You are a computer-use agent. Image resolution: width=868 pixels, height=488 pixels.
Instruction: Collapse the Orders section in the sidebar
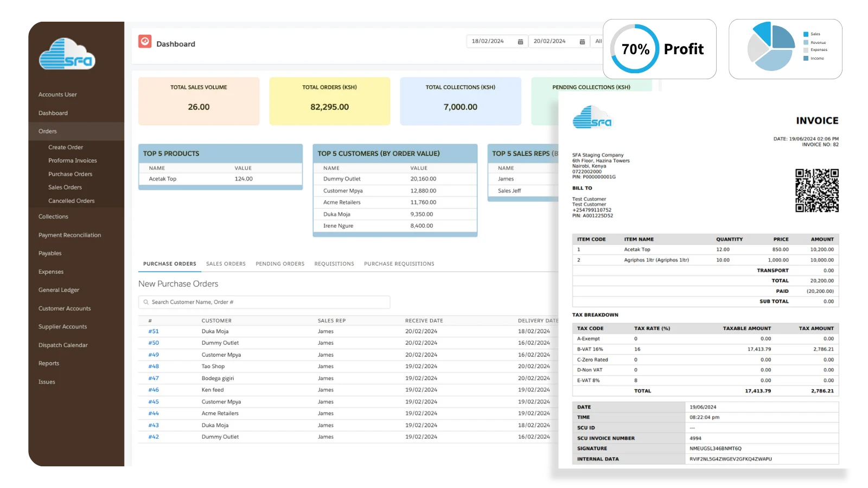coord(48,131)
